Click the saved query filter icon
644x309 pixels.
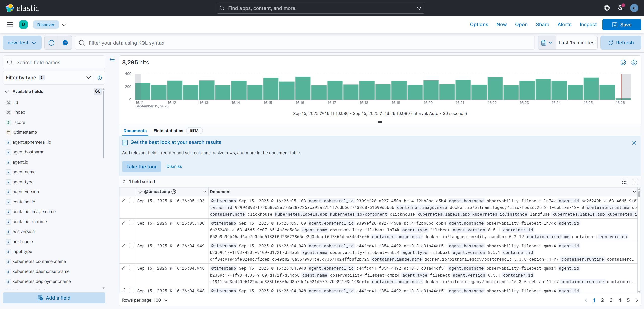[51, 43]
